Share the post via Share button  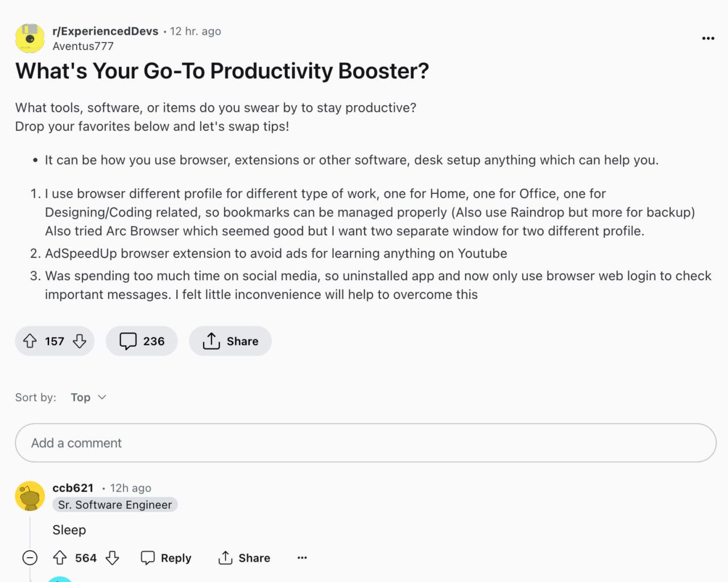click(x=230, y=341)
